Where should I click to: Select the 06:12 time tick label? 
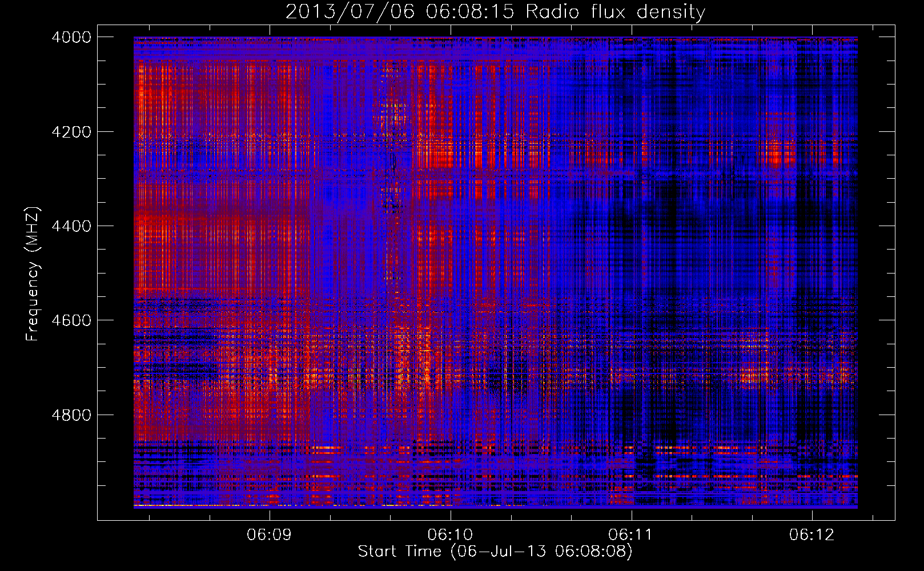(x=811, y=534)
